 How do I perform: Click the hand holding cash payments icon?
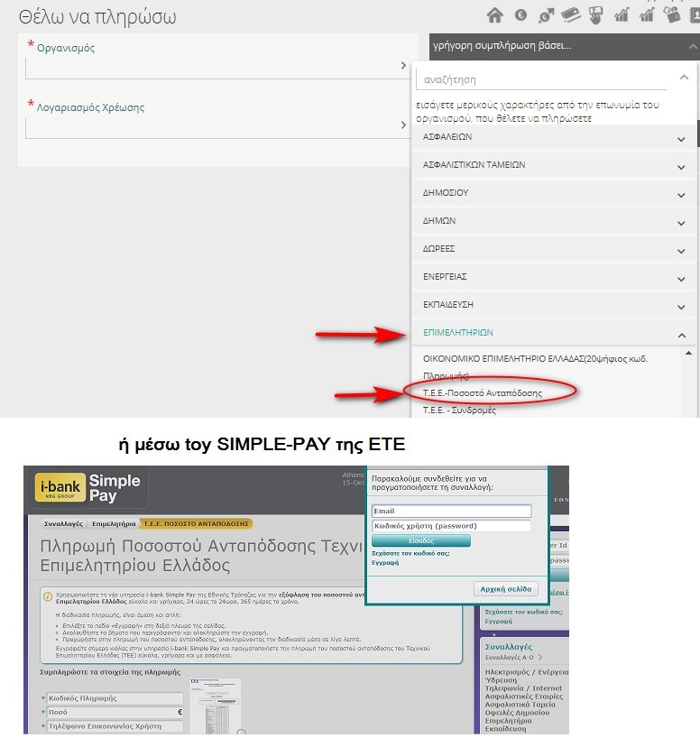[595, 15]
